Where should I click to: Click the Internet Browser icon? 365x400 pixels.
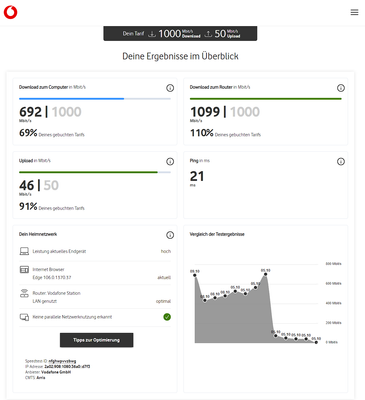(x=24, y=269)
